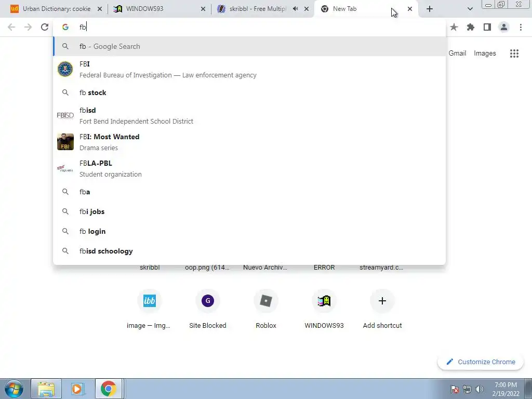
Task: Click the Add shortcut plus icon
Action: coord(382,301)
